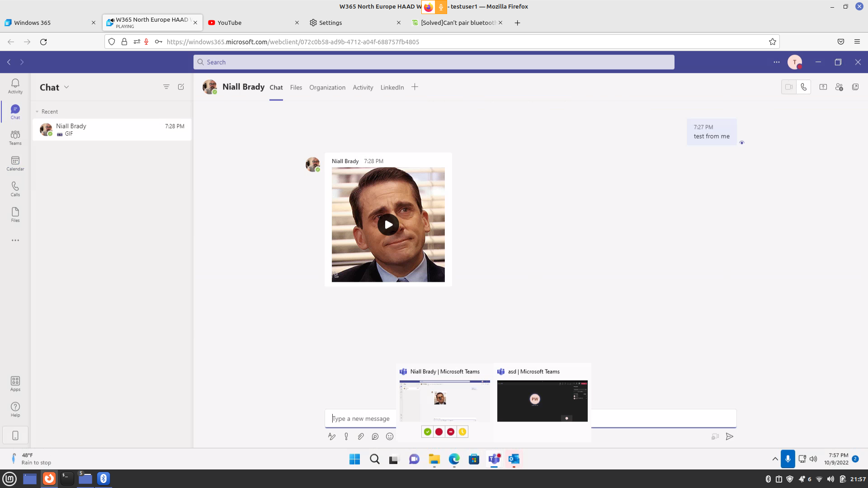The width and height of the screenshot is (868, 488).
Task: Share your screen in the chat
Action: click(x=823, y=87)
